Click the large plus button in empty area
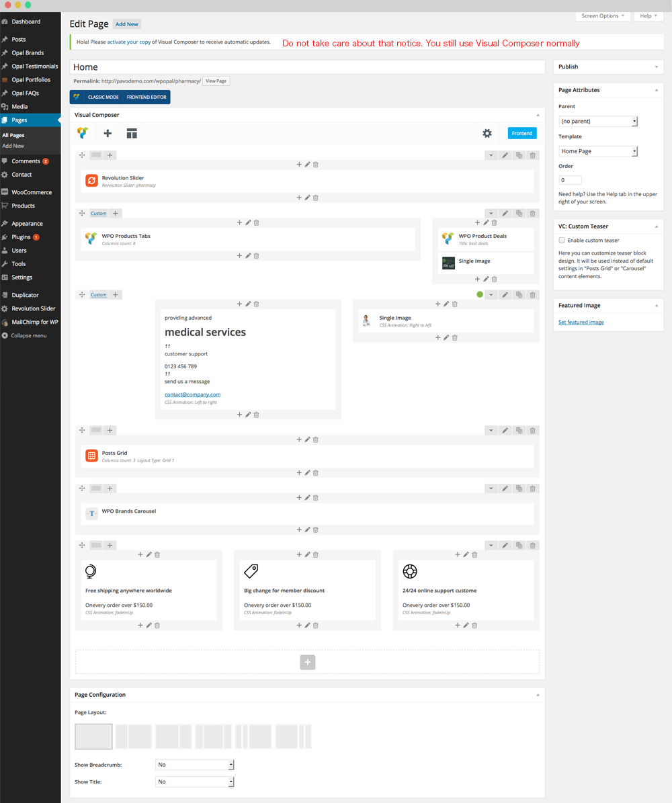Viewport: 672px width, 803px height. click(x=307, y=662)
